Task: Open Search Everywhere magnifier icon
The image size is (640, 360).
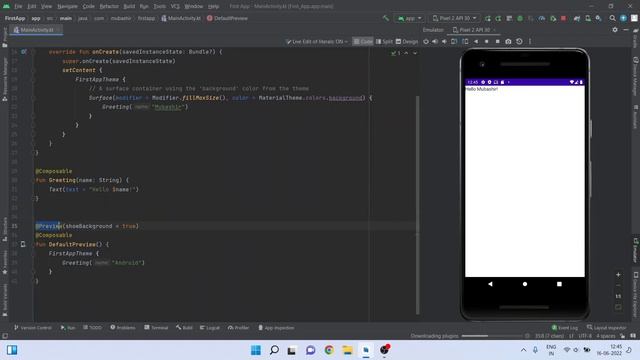Action: (x=613, y=18)
